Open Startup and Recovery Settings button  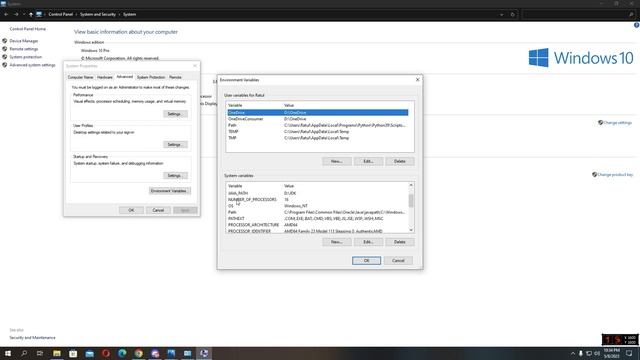pyautogui.click(x=175, y=176)
